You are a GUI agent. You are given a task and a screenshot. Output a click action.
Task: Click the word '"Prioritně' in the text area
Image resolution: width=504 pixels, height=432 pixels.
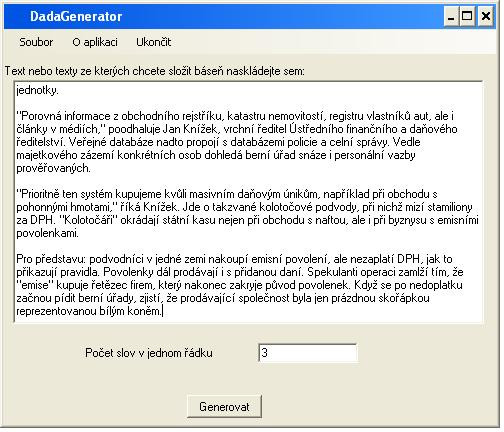click(x=38, y=194)
